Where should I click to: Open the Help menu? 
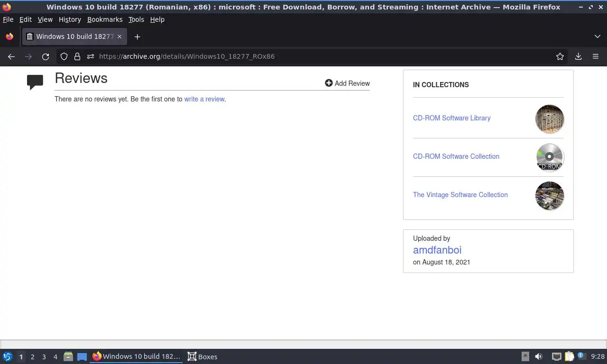157,19
